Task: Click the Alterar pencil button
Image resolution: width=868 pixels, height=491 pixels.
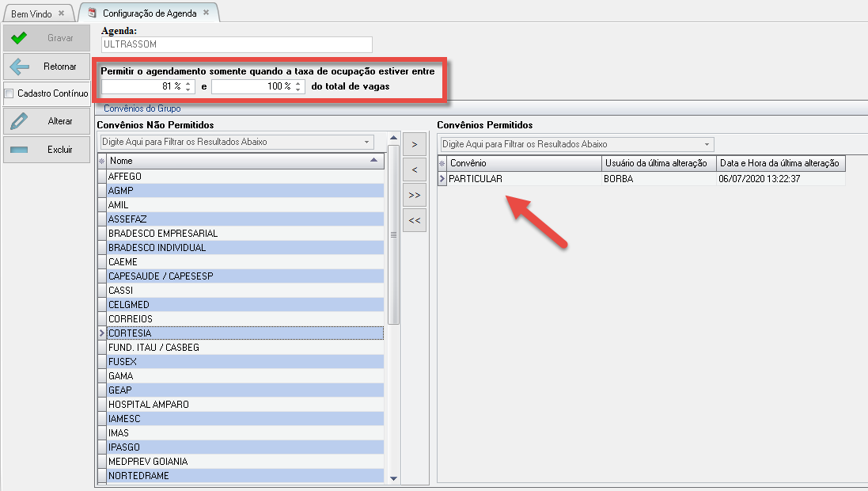Action: pos(46,121)
